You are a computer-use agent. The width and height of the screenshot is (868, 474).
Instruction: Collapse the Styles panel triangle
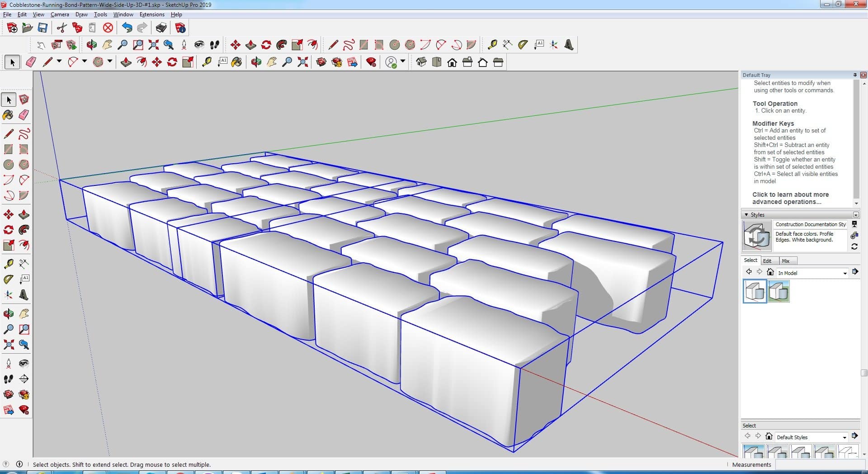(746, 215)
